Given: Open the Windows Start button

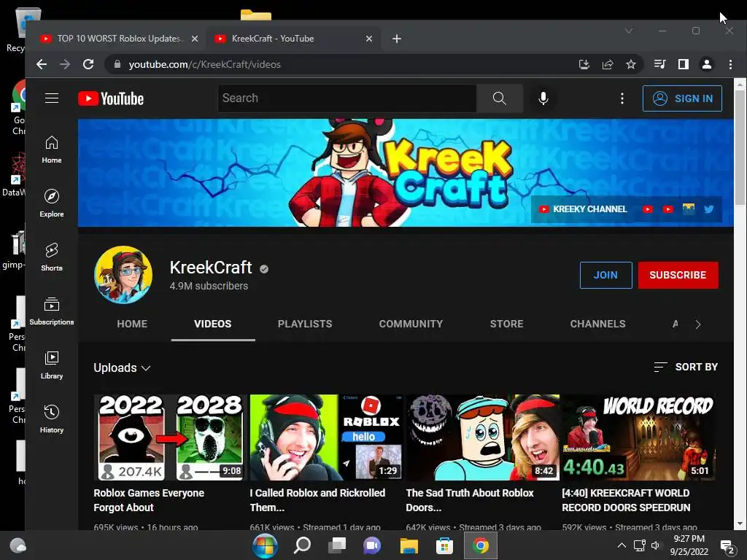Looking at the screenshot, I should [x=265, y=545].
